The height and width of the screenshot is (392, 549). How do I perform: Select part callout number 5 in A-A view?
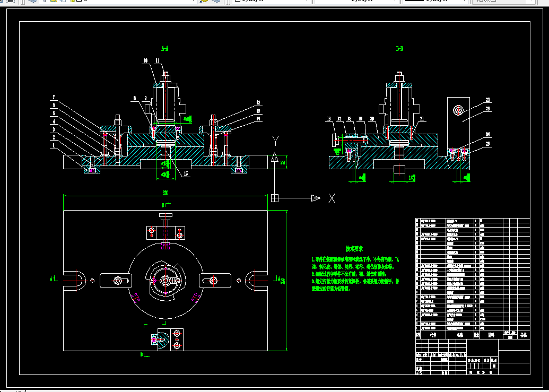(54, 113)
